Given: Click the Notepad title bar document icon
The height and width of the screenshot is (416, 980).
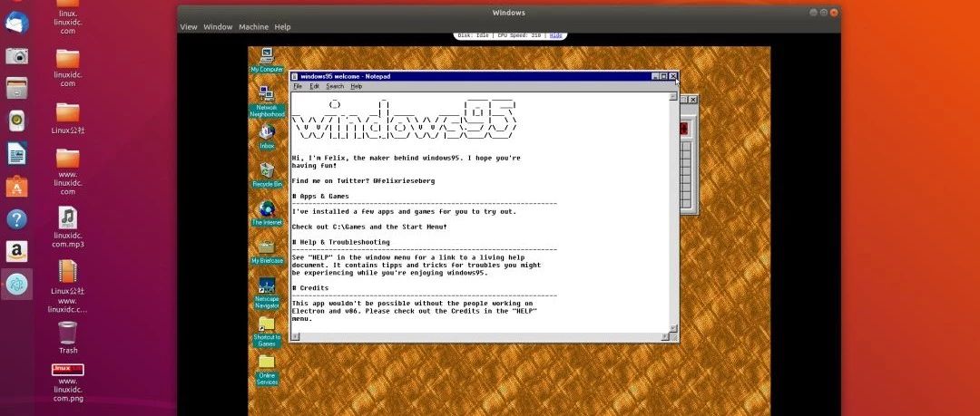Looking at the screenshot, I should click(x=295, y=76).
